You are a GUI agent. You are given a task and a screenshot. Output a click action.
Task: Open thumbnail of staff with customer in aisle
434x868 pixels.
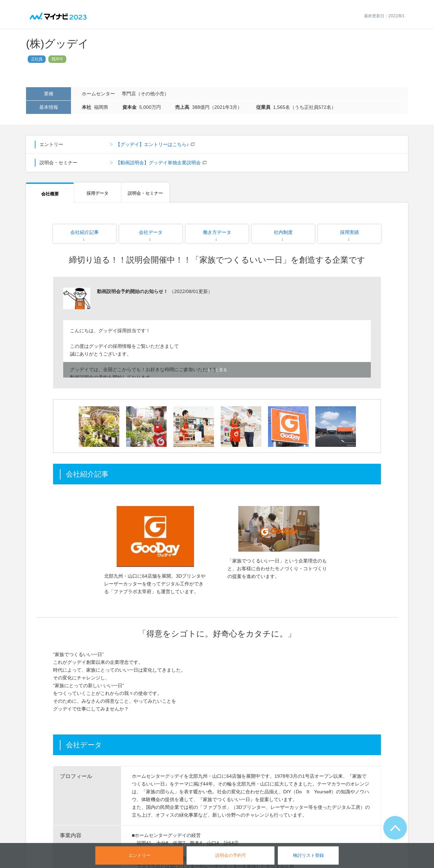(x=241, y=427)
